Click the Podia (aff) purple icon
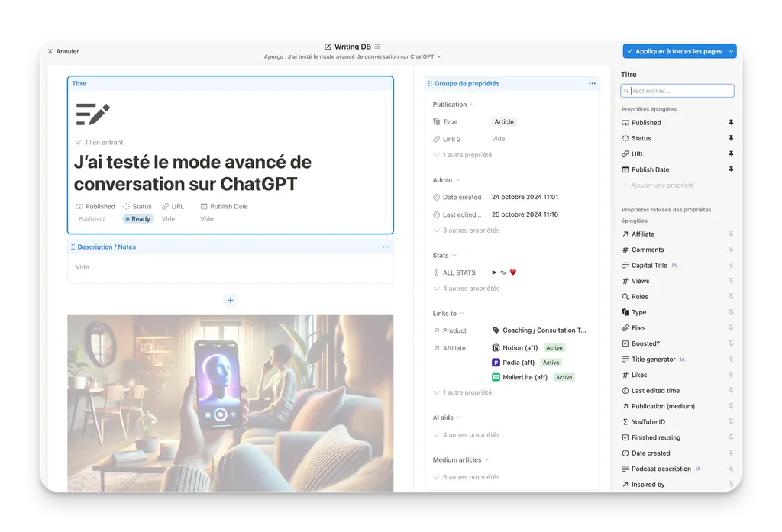 [496, 363]
